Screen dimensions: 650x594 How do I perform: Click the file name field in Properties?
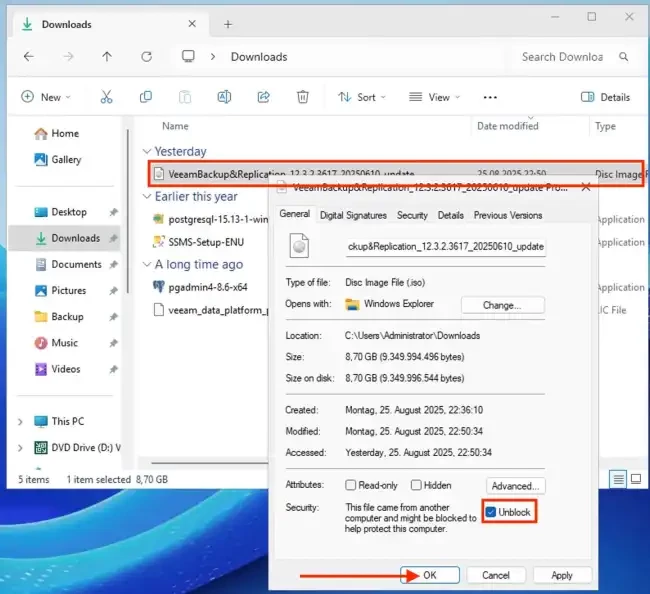446,247
